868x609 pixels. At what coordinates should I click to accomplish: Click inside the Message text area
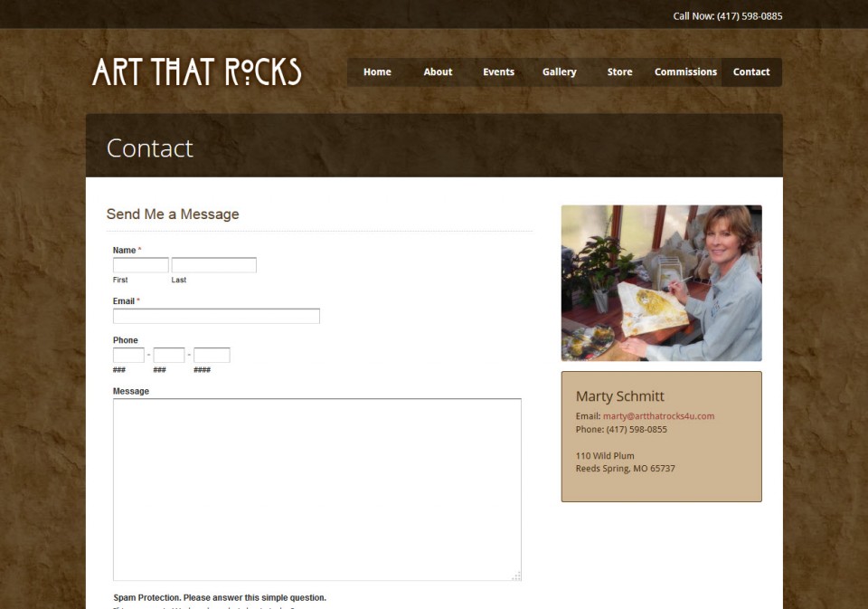[x=317, y=490]
